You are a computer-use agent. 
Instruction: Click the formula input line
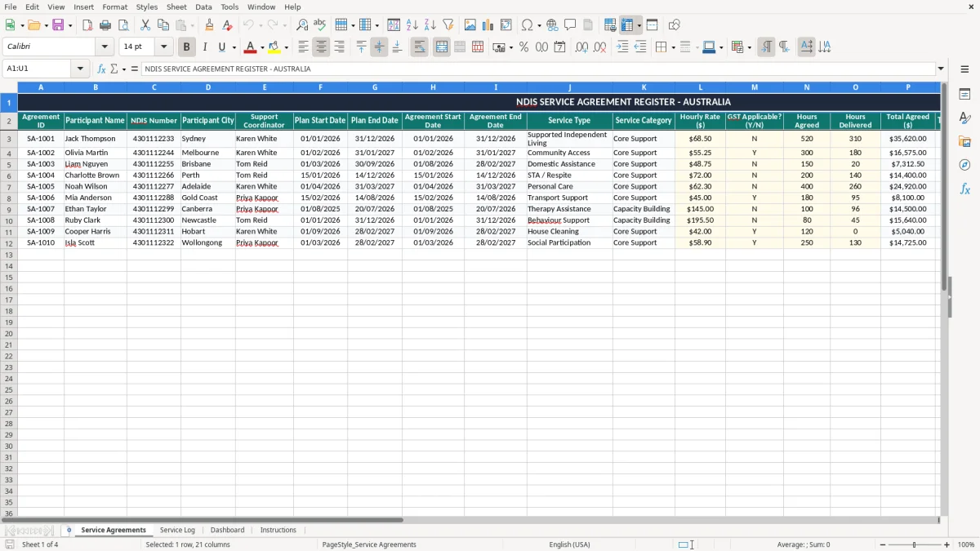click(x=538, y=69)
